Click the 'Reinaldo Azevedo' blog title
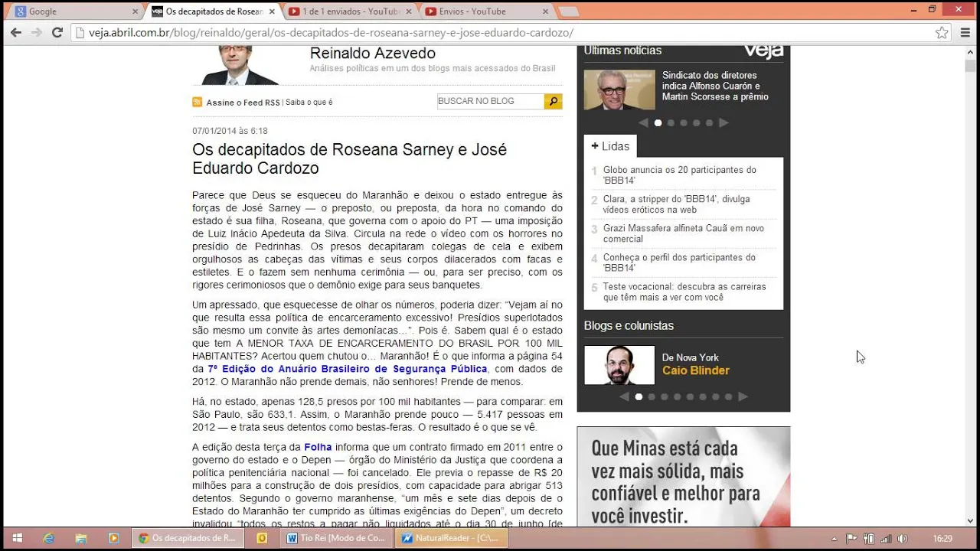The width and height of the screenshot is (980, 551). tap(373, 54)
